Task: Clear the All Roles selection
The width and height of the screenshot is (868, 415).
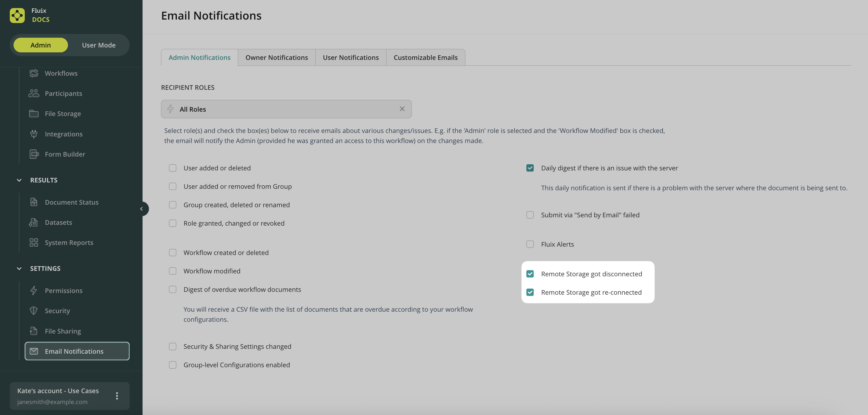Action: coord(402,109)
